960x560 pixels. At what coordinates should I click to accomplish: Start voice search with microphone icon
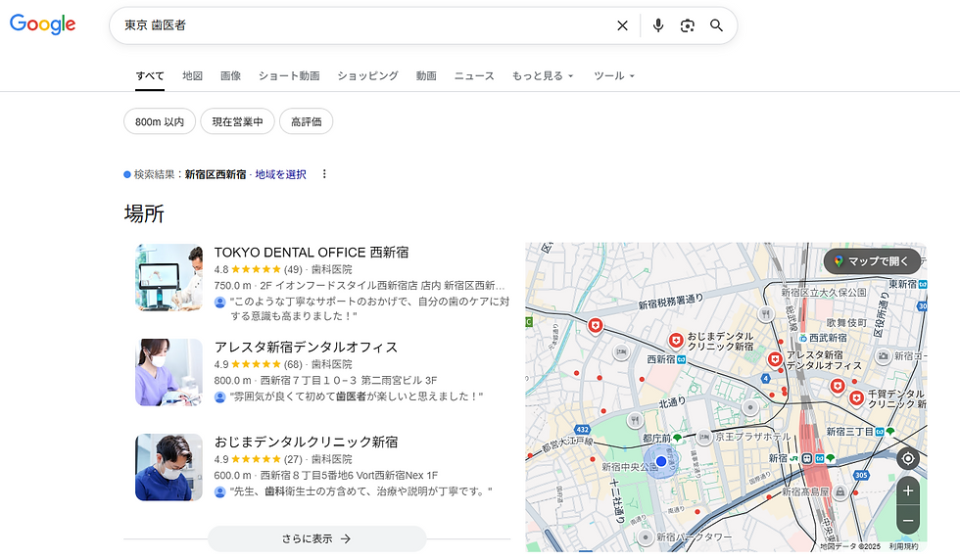pyautogui.click(x=658, y=25)
